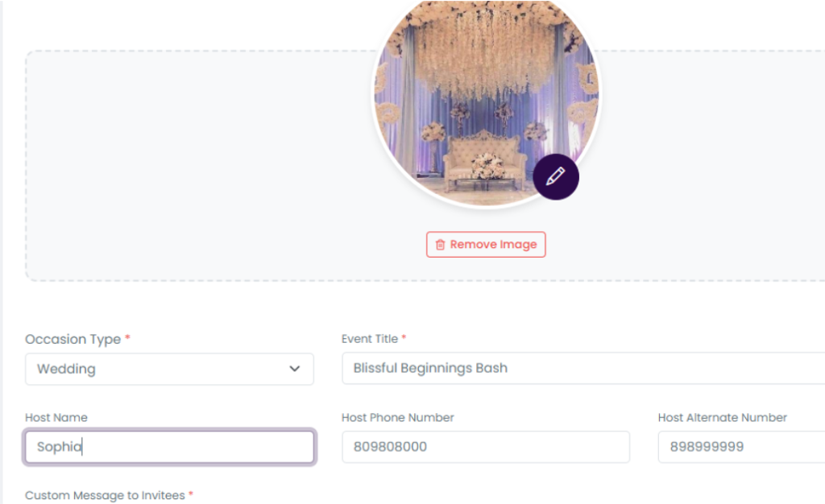The height and width of the screenshot is (504, 825).
Task: Click the pencil edit icon on the event image
Action: [x=555, y=176]
